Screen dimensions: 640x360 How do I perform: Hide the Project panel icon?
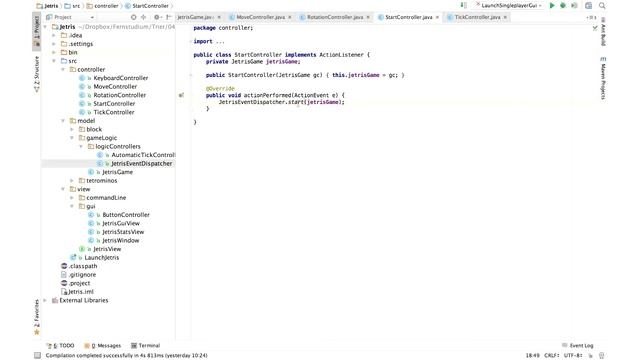(x=168, y=17)
